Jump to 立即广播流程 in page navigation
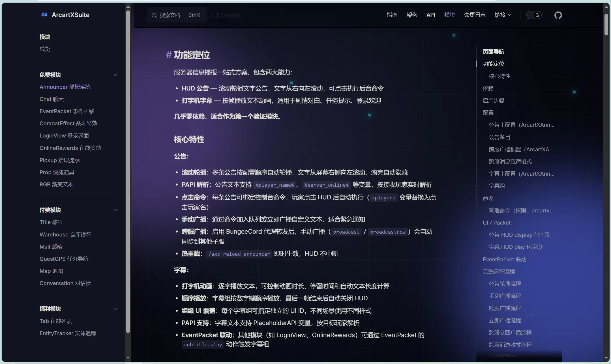The width and height of the screenshot is (611, 364). (x=505, y=320)
